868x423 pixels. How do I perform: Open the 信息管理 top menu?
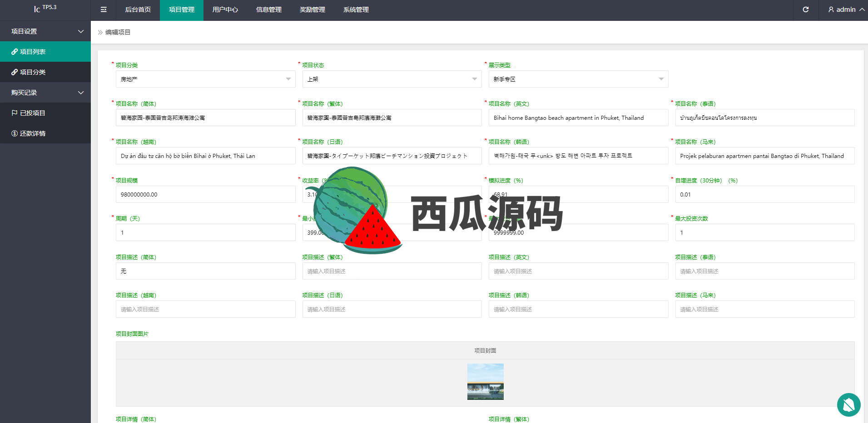tap(269, 10)
